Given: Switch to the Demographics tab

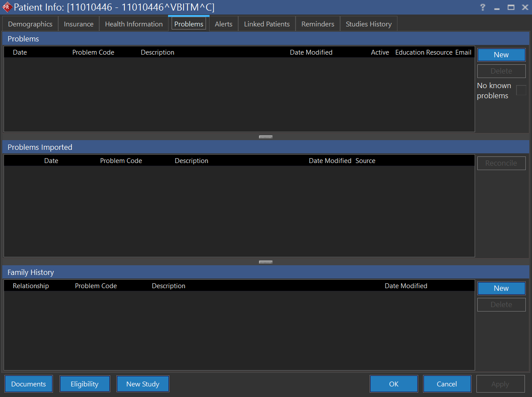Looking at the screenshot, I should click(30, 24).
